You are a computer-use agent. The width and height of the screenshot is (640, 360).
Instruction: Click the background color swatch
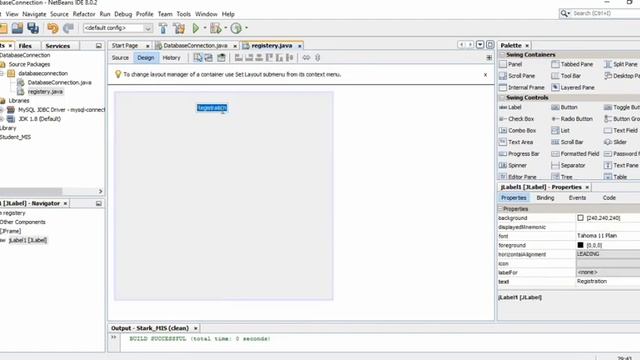click(x=580, y=218)
